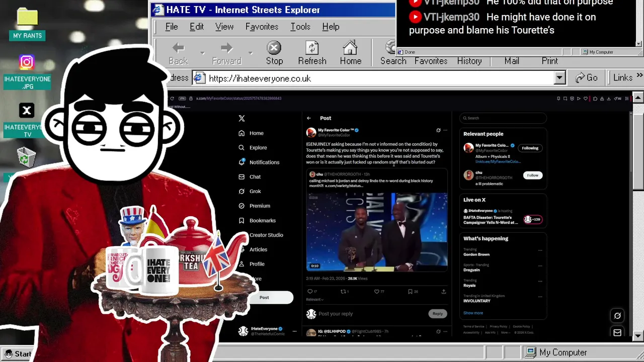The image size is (644, 362).
Task: Go back using the Post arrow
Action: (309, 118)
